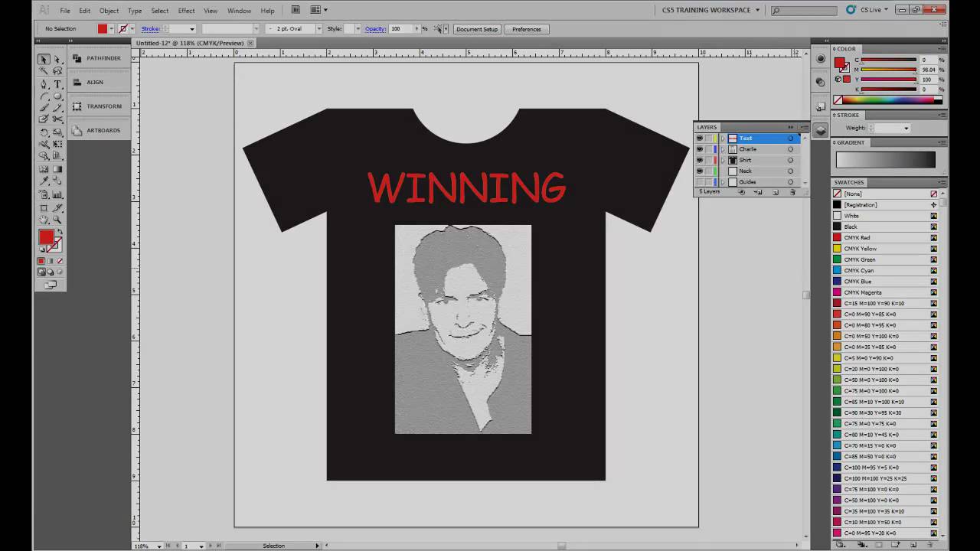Screen dimensions: 980x551
Task: Open the CS5 Training Workspace switcher dropdown
Action: click(x=711, y=10)
